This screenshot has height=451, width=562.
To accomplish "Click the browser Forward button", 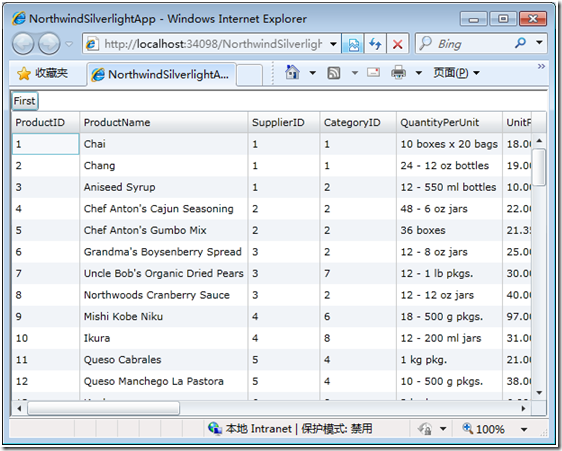I will coord(49,44).
